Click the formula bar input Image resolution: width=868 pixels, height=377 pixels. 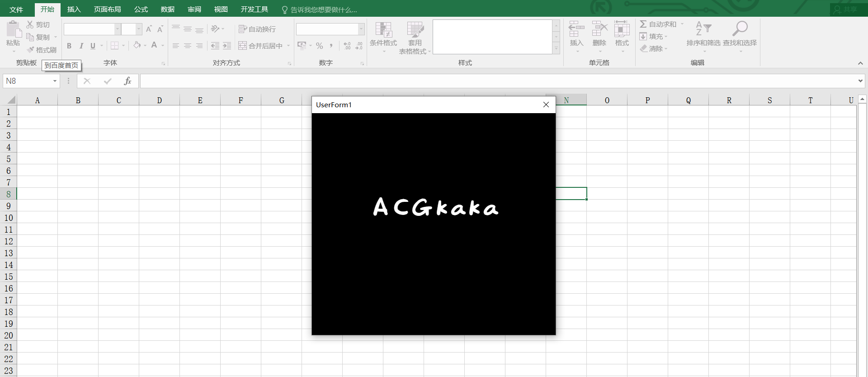pyautogui.click(x=498, y=81)
